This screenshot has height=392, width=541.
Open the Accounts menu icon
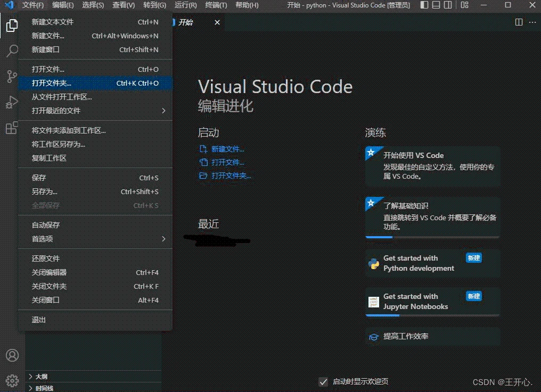coord(12,355)
